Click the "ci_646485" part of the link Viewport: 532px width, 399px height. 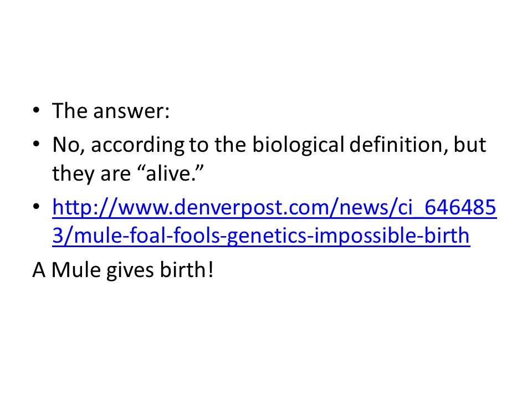pyautogui.click(x=447, y=207)
